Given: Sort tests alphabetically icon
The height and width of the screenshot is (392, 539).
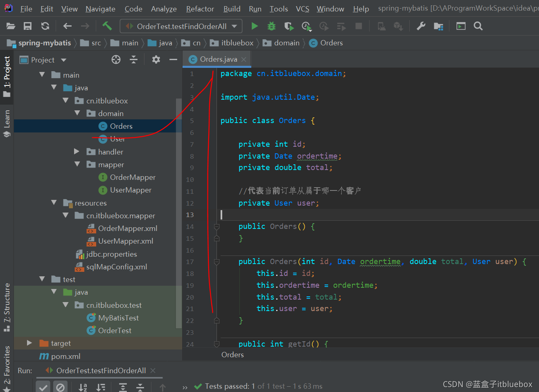Looking at the screenshot, I should pos(83,387).
